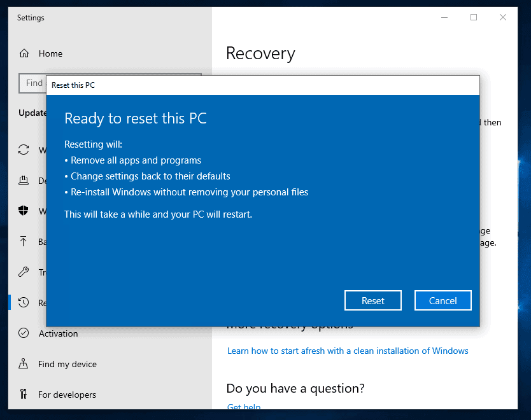
Task: Click the 'Resetting will:' label
Action: [93, 144]
